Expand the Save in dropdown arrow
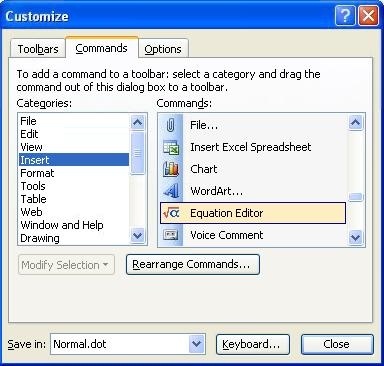 (197, 344)
